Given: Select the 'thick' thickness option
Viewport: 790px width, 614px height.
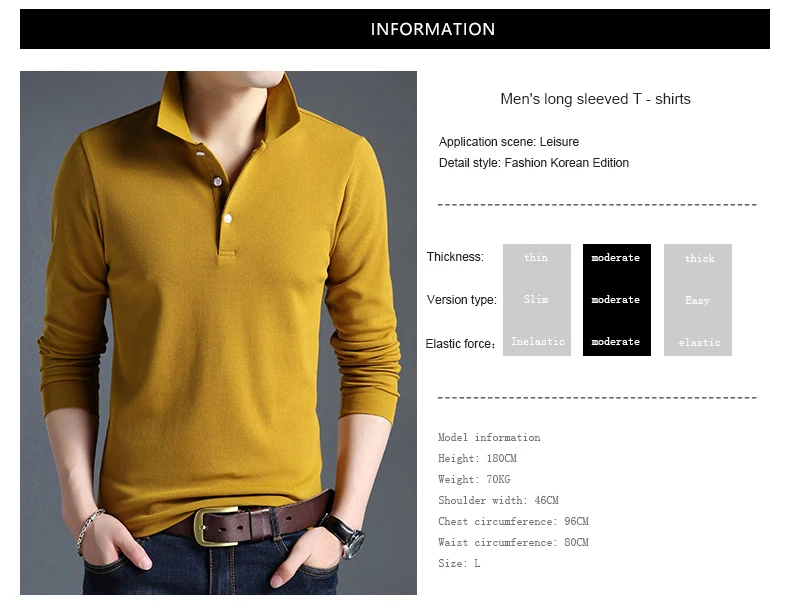Looking at the screenshot, I should (699, 258).
